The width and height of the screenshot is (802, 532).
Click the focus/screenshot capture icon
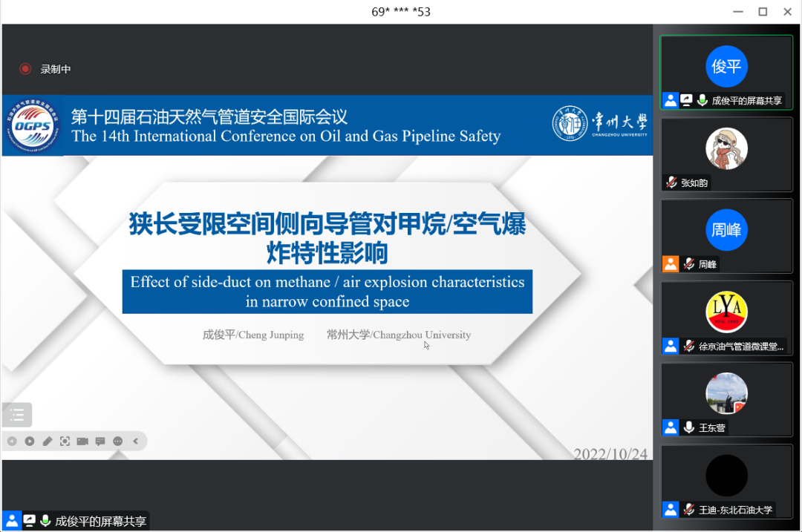click(65, 441)
